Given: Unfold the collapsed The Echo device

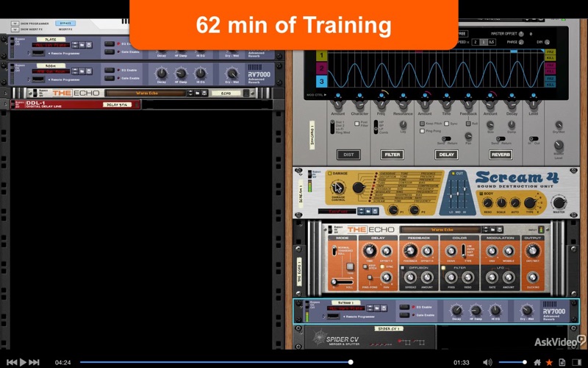Looking at the screenshot, I should [5, 93].
